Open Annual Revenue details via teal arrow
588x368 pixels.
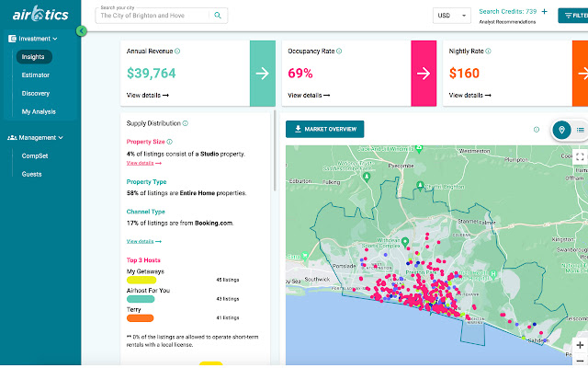262,74
